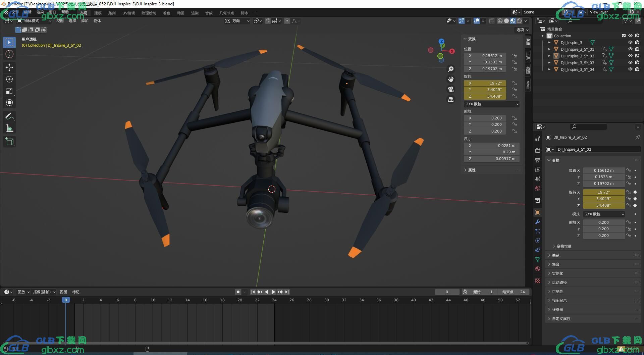The width and height of the screenshot is (644, 355).
Task: Open the 添加 menu in viewport header
Action: 85,21
